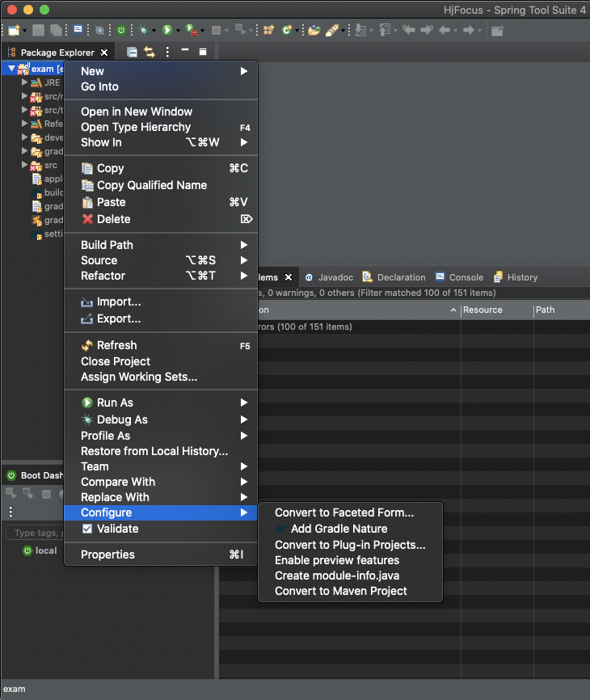Screen dimensions: 590x700
Task: Switch to the Declaration tab
Action: pos(394,277)
